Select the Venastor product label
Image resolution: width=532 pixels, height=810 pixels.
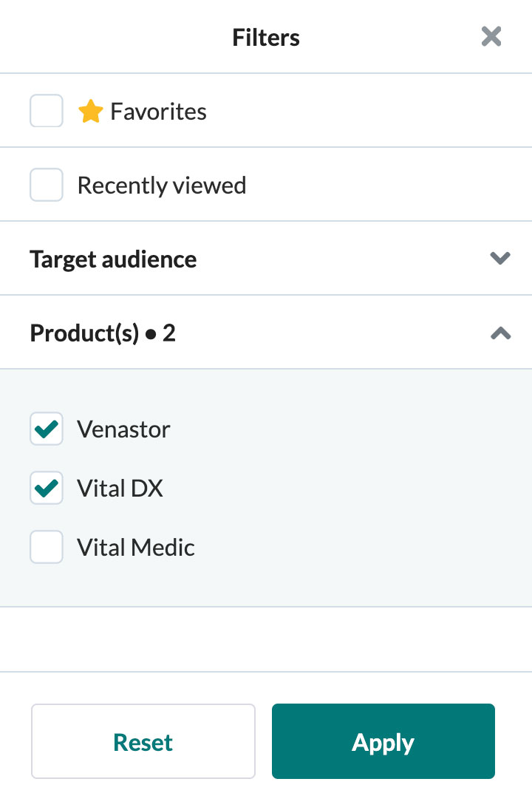pos(123,429)
